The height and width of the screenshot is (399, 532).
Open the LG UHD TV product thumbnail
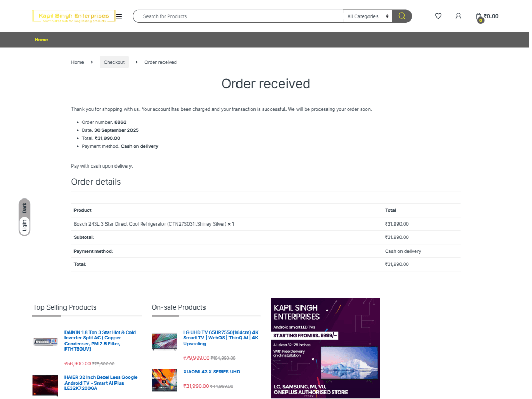pyautogui.click(x=164, y=342)
